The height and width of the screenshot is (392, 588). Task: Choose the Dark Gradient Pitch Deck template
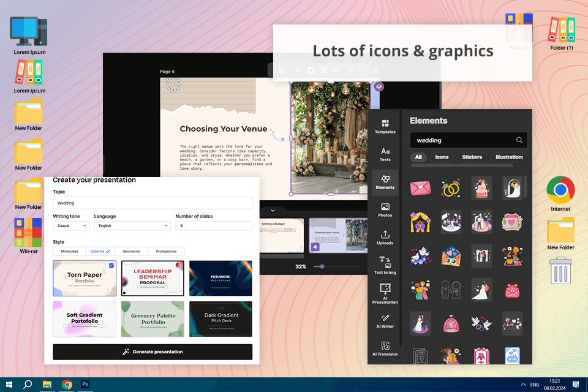click(221, 319)
